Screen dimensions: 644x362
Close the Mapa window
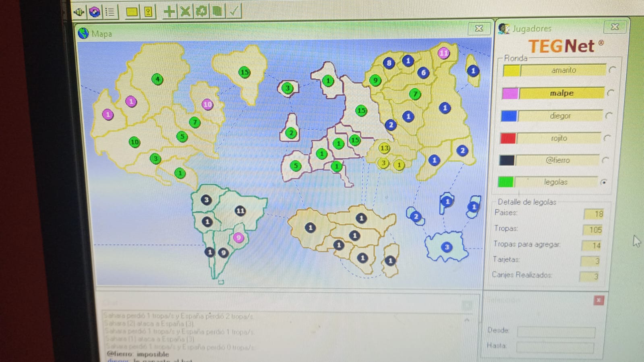coord(479,28)
